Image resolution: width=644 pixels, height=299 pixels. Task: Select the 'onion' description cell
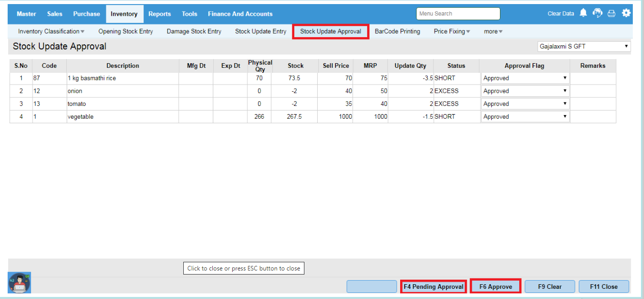tap(123, 91)
